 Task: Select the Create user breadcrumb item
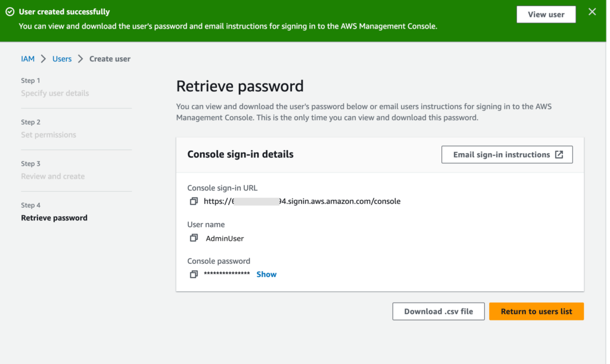(110, 59)
